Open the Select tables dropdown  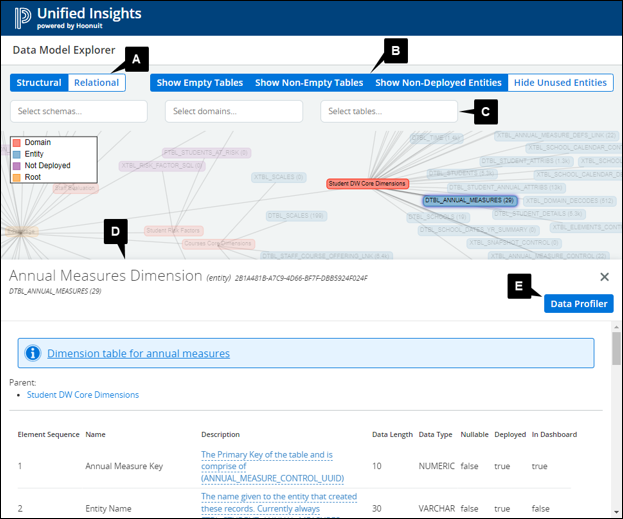pyautogui.click(x=389, y=111)
